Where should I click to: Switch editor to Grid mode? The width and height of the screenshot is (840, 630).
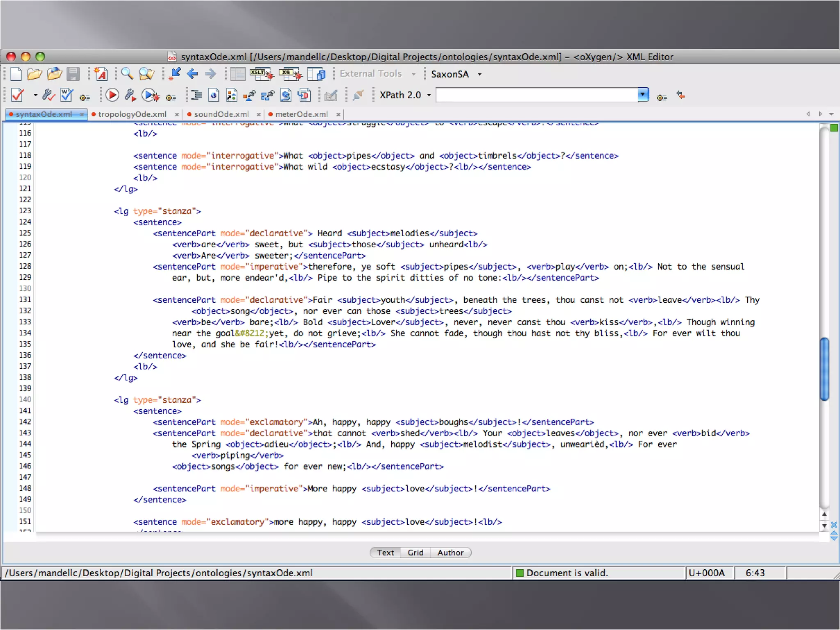(415, 552)
